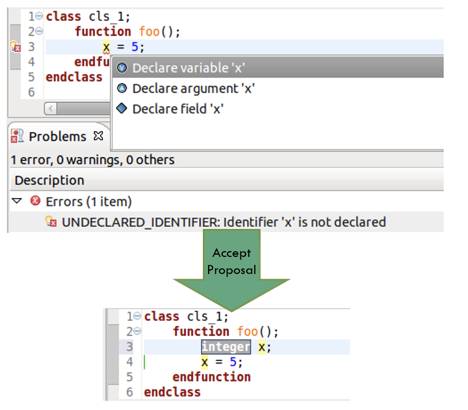Switch to the Problems tab
The width and height of the screenshot is (468, 410).
tap(57, 136)
